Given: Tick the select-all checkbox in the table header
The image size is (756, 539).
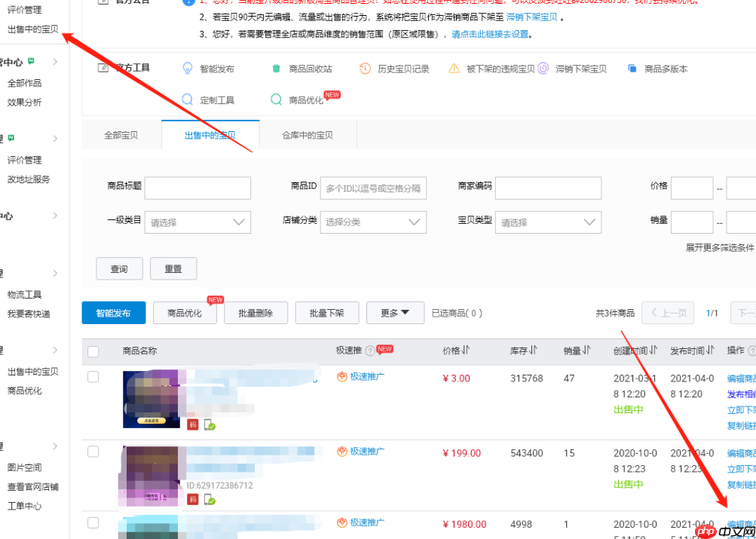Looking at the screenshot, I should point(93,351).
